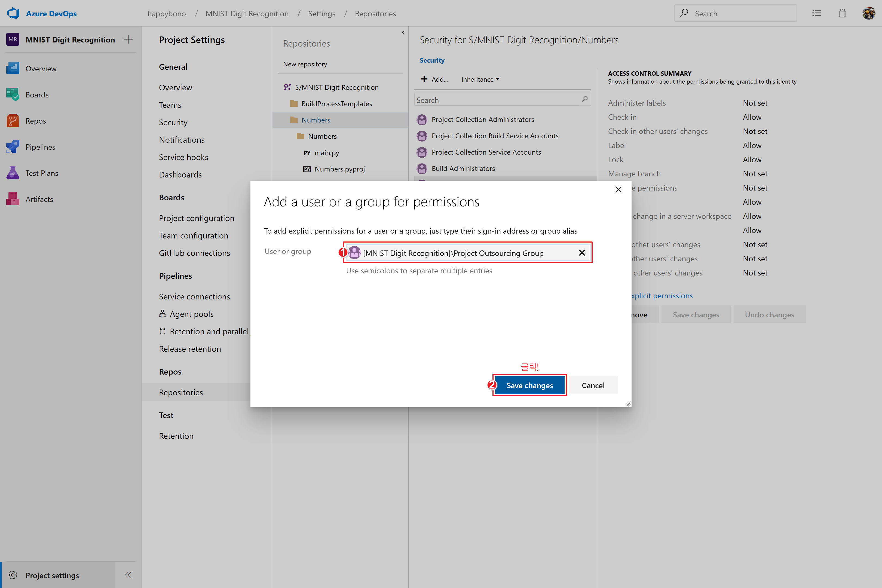Open your account avatar menu
This screenshot has height=588, width=882.
[x=869, y=13]
